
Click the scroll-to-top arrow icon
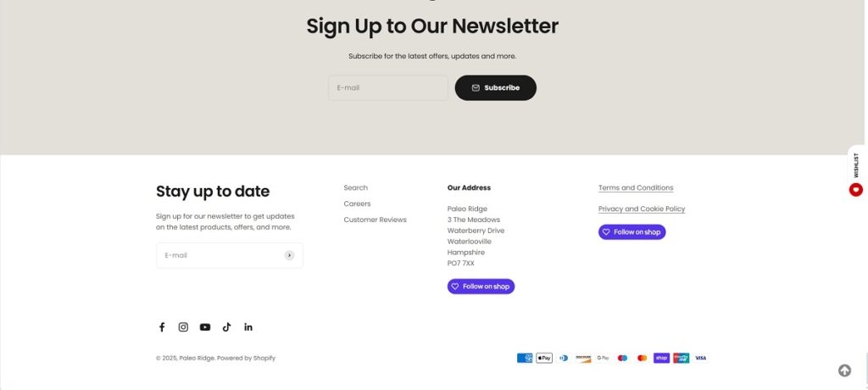coord(844,370)
